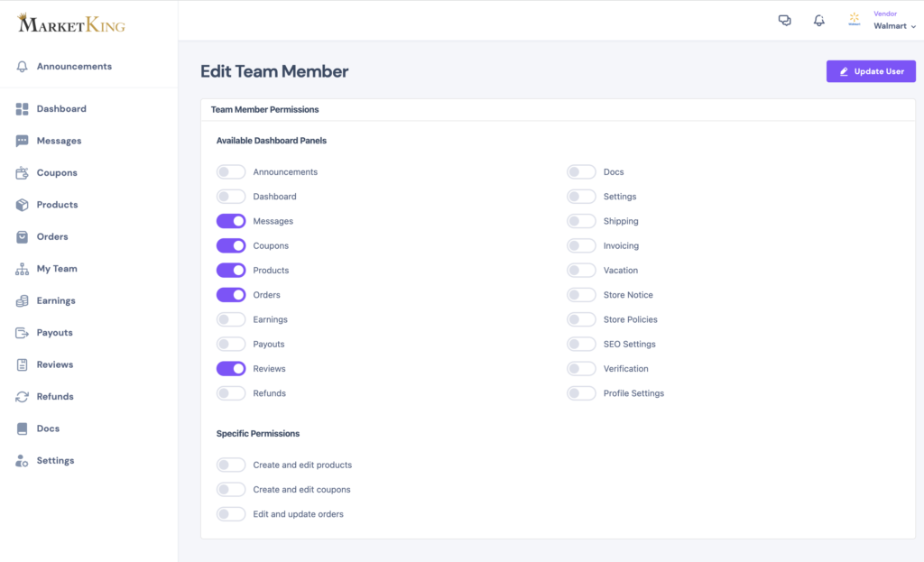Screen dimensions: 924x562
Task: Disable the Coupons panel toggle
Action: (231, 245)
